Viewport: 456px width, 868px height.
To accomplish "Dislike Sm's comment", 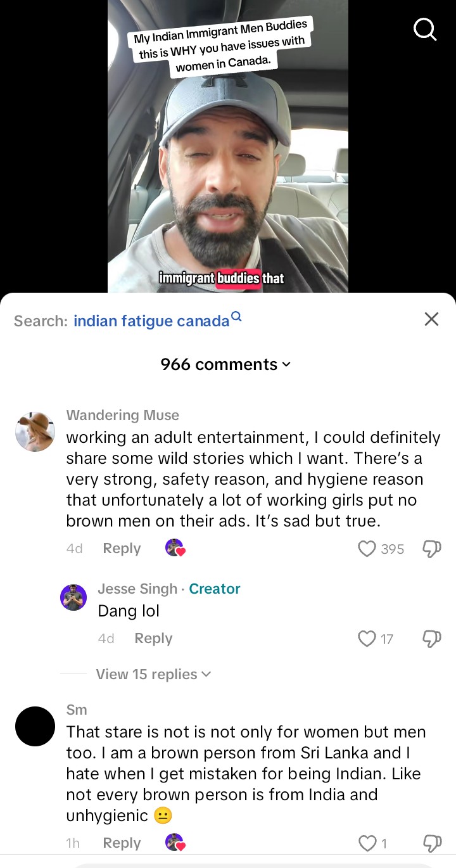I will (x=431, y=843).
